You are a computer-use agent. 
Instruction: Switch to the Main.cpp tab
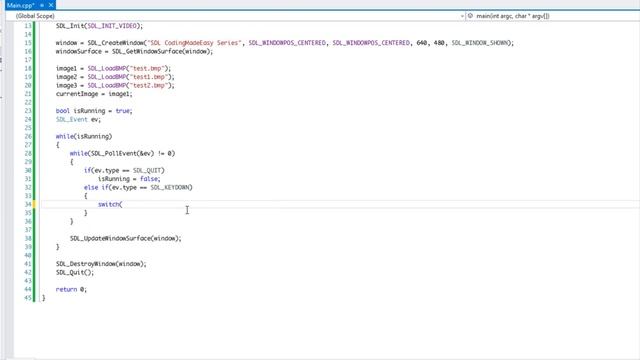[x=20, y=5]
